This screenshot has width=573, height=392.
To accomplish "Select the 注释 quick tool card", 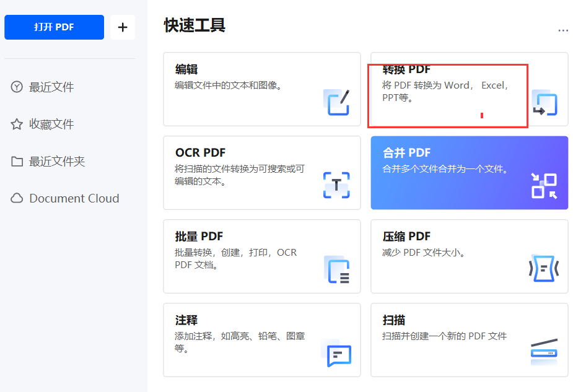I will point(261,339).
